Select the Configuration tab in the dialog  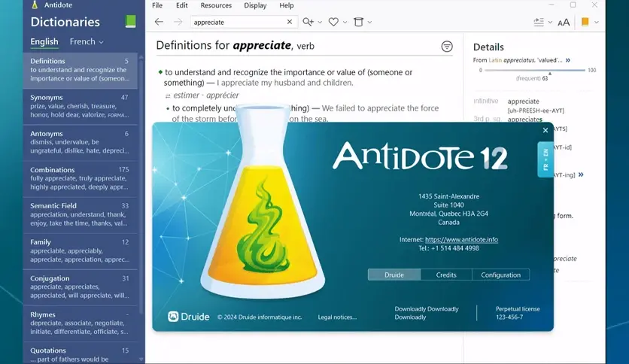pyautogui.click(x=500, y=275)
